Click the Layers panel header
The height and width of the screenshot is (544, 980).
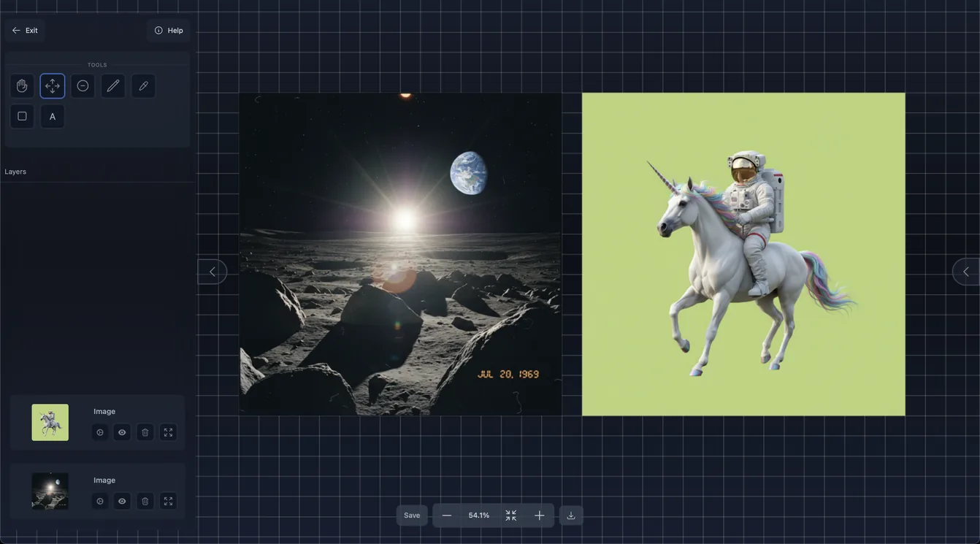[x=15, y=169]
